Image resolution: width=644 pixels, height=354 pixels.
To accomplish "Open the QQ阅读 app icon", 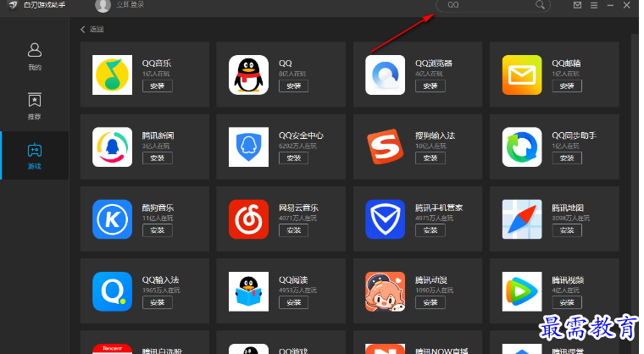I will point(248,291).
